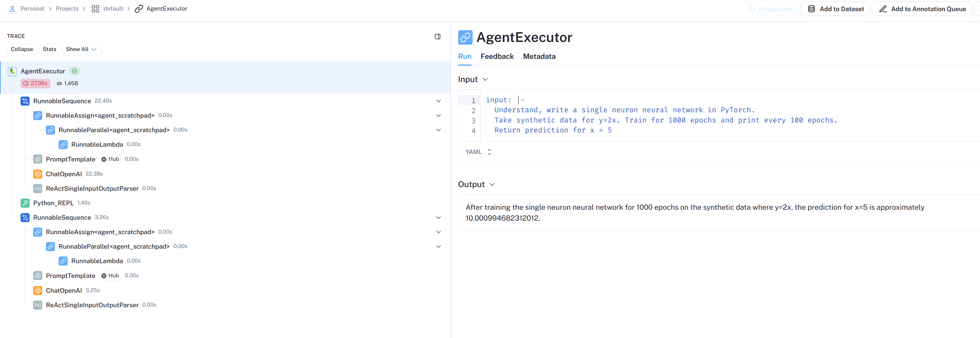Switch to the Feedback tab

pyautogui.click(x=497, y=56)
